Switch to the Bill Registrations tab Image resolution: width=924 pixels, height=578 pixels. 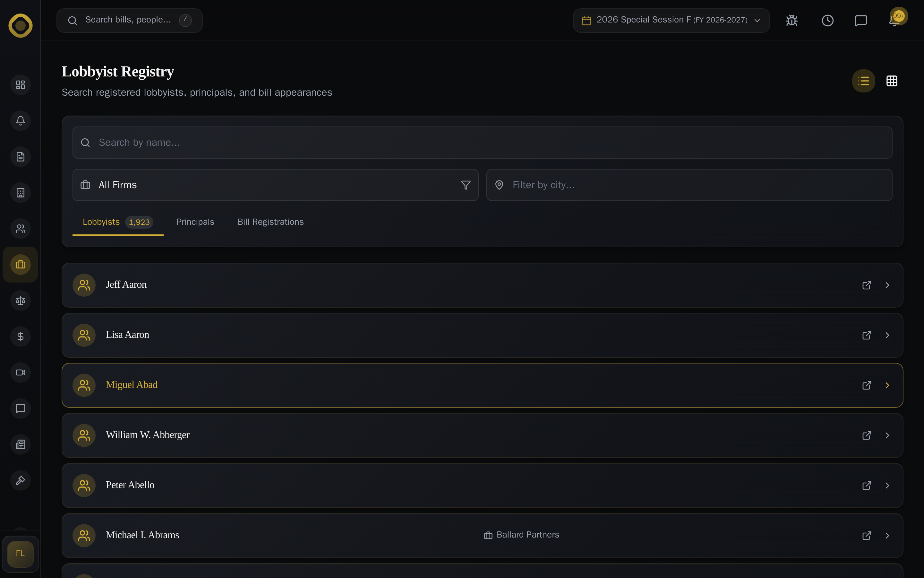point(270,222)
